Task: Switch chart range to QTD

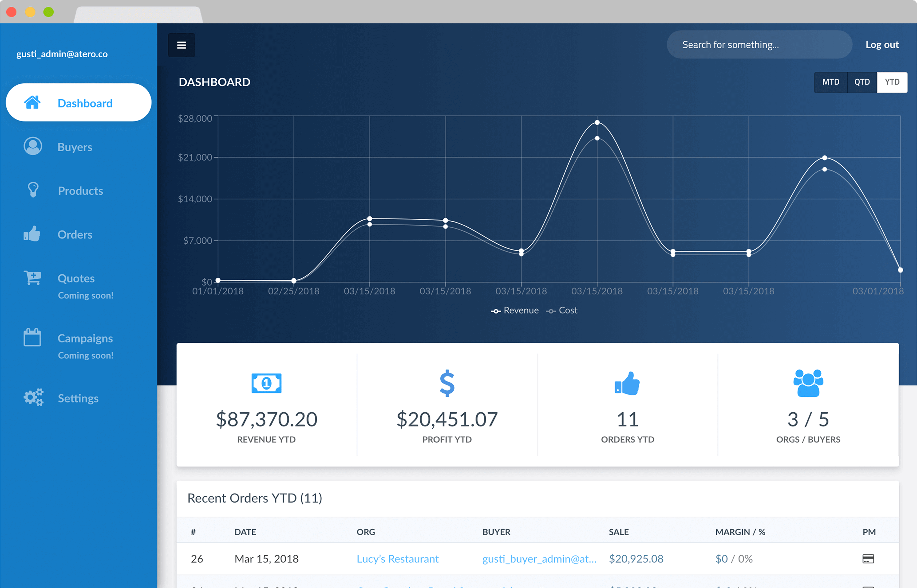Action: point(862,82)
